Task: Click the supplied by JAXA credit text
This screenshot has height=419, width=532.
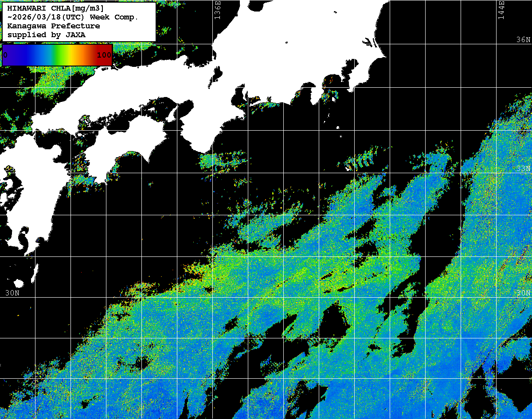Action: pos(47,35)
